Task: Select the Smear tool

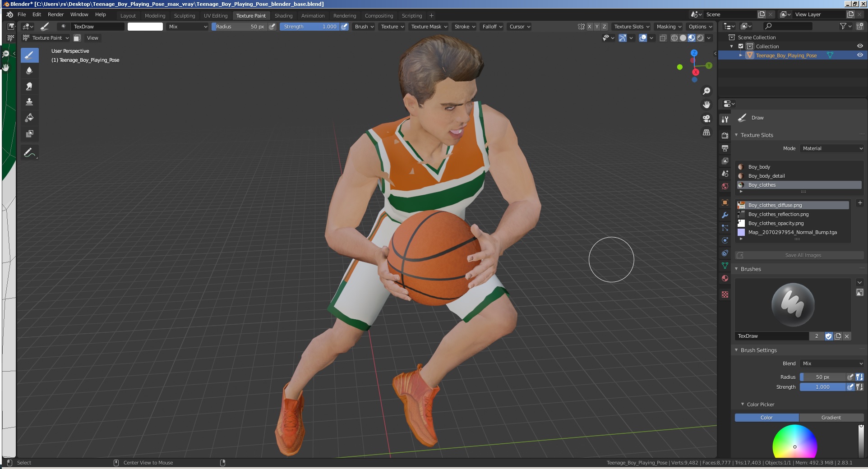Action: [x=29, y=87]
